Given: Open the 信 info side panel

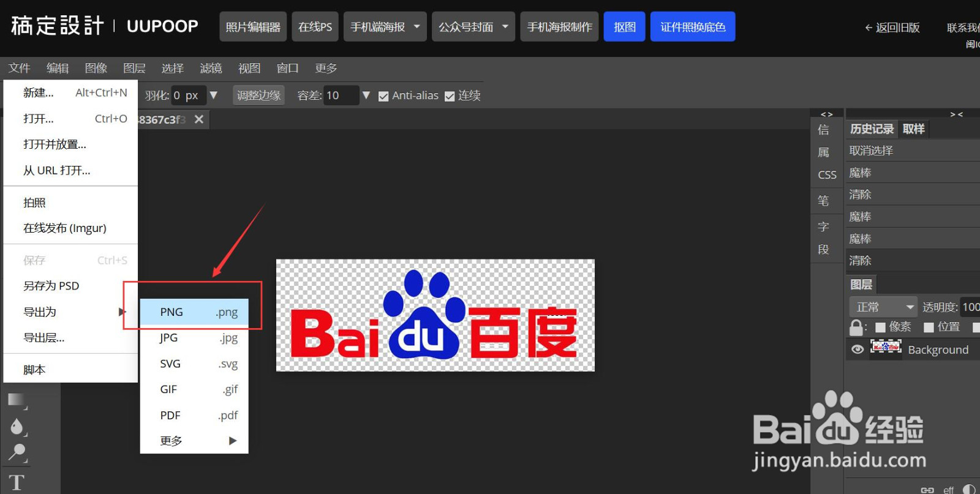Looking at the screenshot, I should 823,130.
